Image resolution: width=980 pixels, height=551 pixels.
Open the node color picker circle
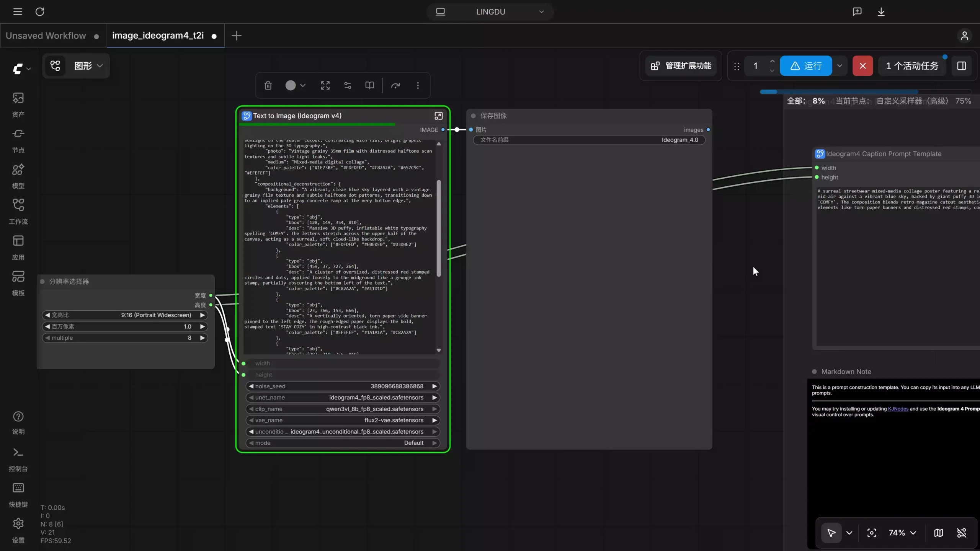tap(291, 85)
